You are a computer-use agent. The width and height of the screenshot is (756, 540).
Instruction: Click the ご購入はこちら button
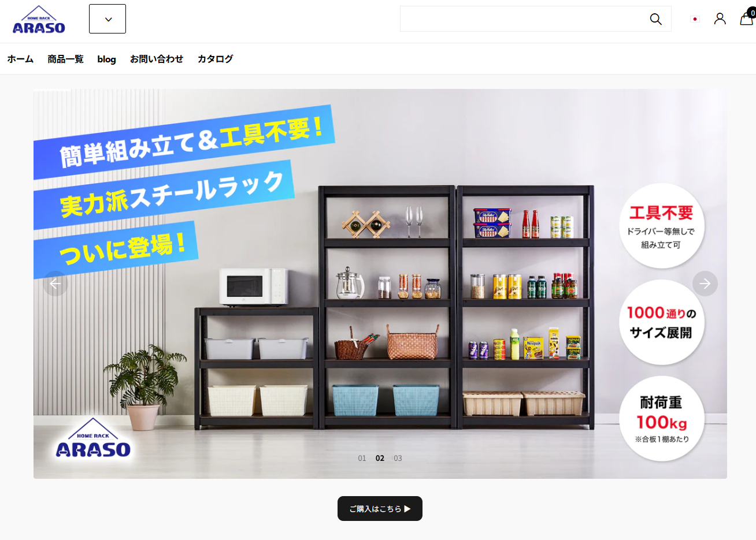(x=380, y=509)
